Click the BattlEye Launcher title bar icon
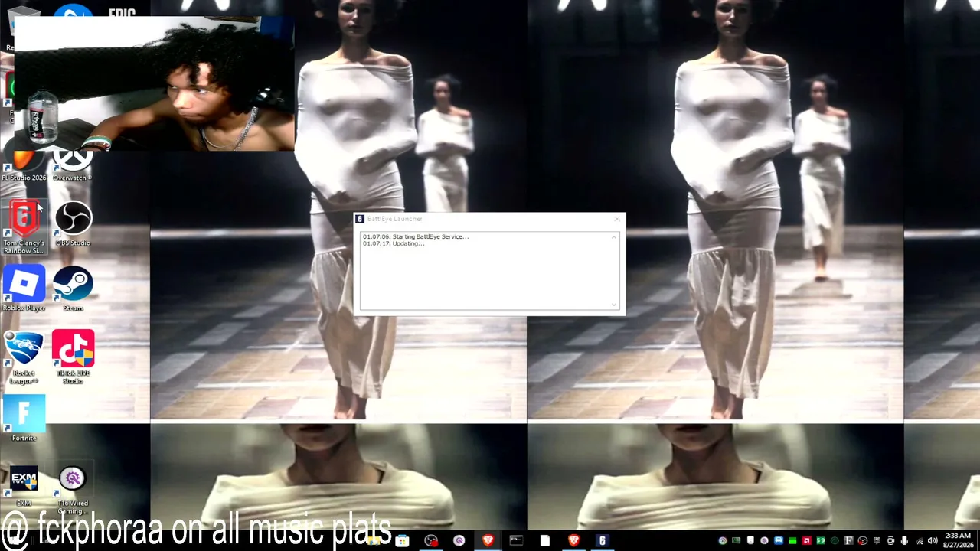 tap(360, 219)
